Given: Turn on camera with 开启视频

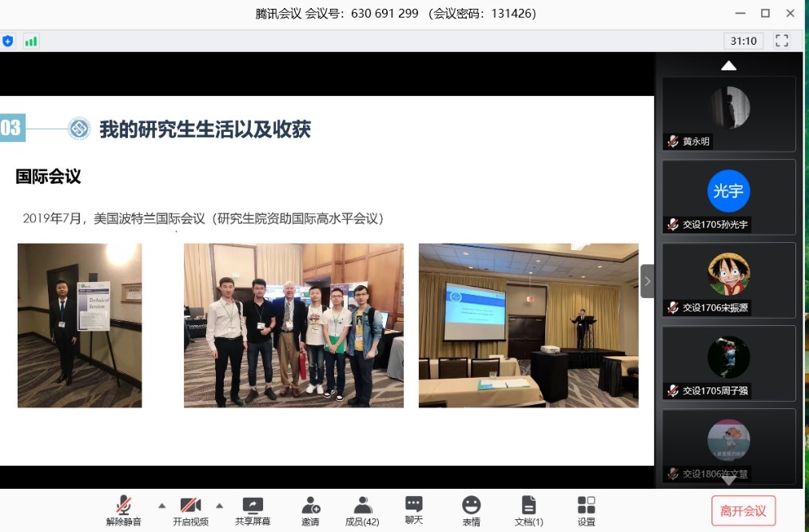Looking at the screenshot, I should pos(190,511).
